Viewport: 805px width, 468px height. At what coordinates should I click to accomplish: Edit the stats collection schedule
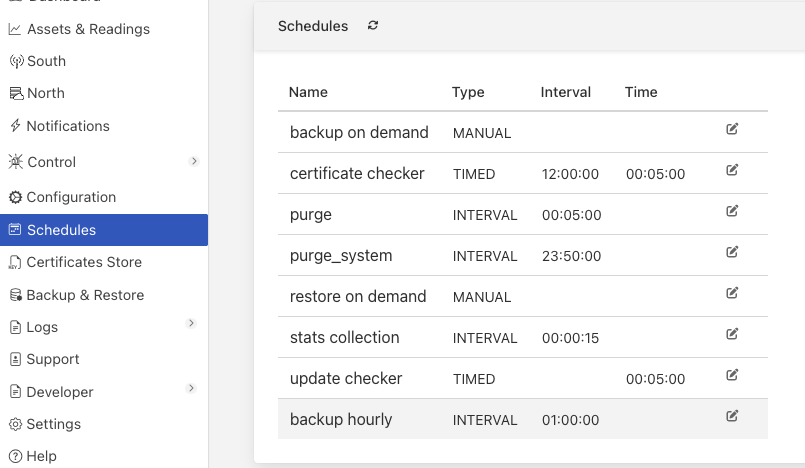[732, 334]
